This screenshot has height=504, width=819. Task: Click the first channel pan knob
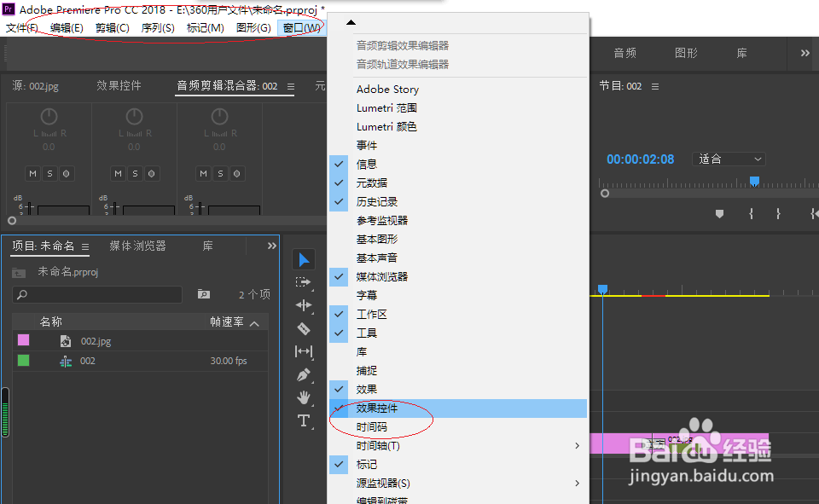coord(49,117)
